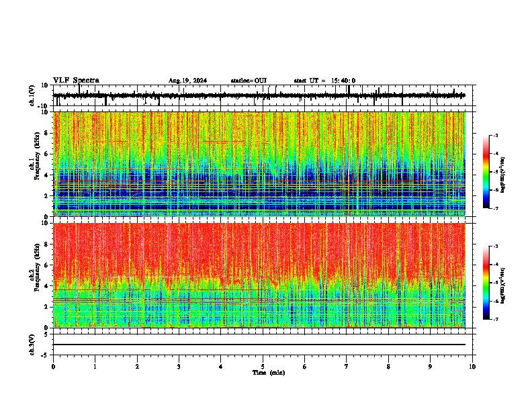
Task: Click the ch.2 color bar "-7" label
Action: 495,320
